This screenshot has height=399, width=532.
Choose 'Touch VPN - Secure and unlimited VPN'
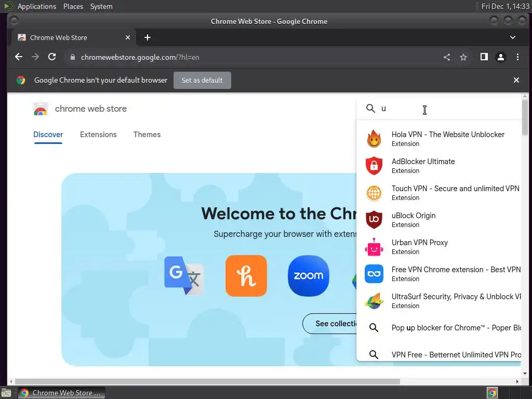click(x=455, y=188)
